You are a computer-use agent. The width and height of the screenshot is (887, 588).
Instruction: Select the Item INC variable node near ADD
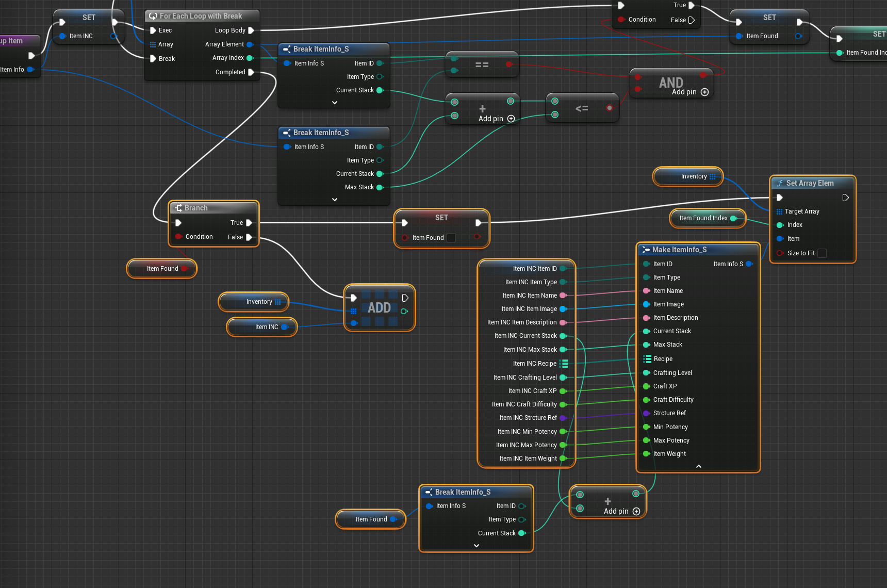pos(262,327)
